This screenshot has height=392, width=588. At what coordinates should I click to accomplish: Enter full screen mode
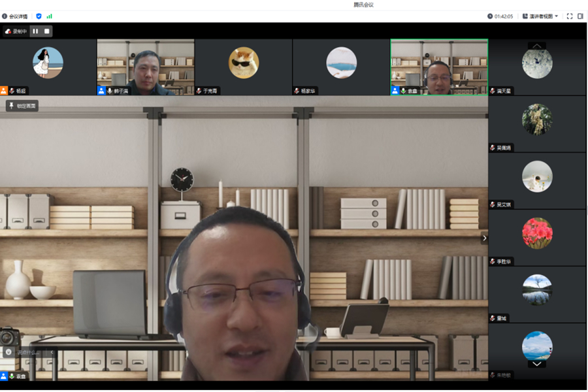(569, 16)
